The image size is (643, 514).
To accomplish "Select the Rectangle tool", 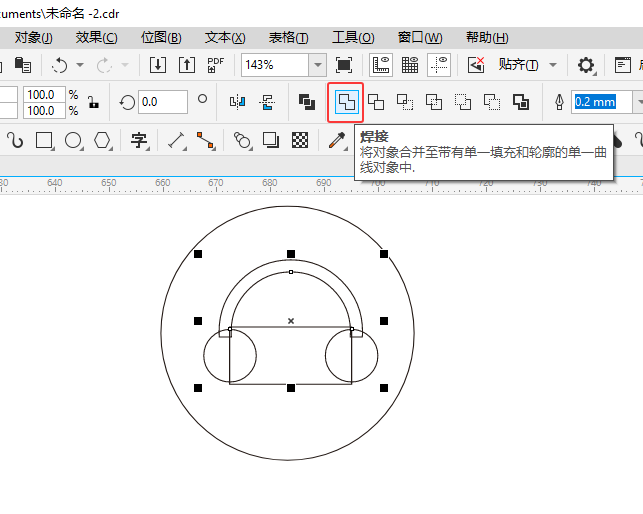I will (x=44, y=140).
